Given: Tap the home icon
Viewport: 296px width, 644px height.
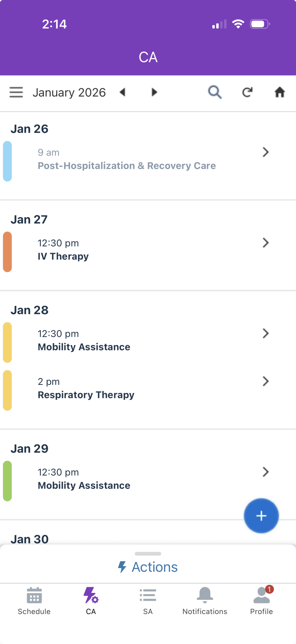Looking at the screenshot, I should click(x=279, y=92).
